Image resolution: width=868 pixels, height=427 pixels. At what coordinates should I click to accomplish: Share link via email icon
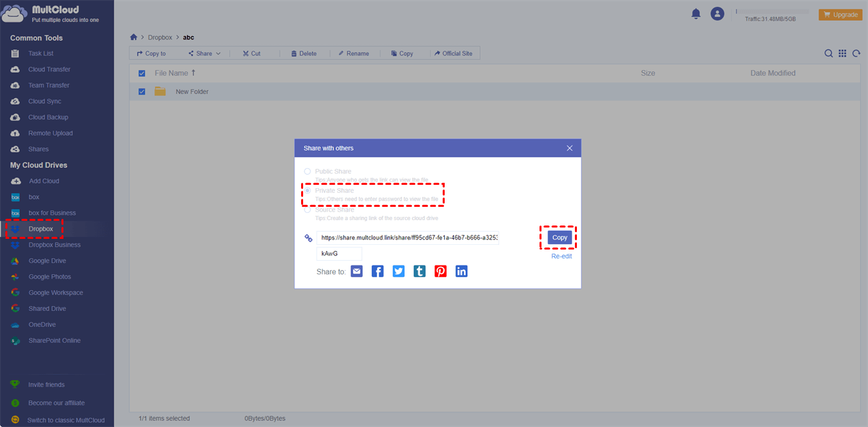click(357, 271)
